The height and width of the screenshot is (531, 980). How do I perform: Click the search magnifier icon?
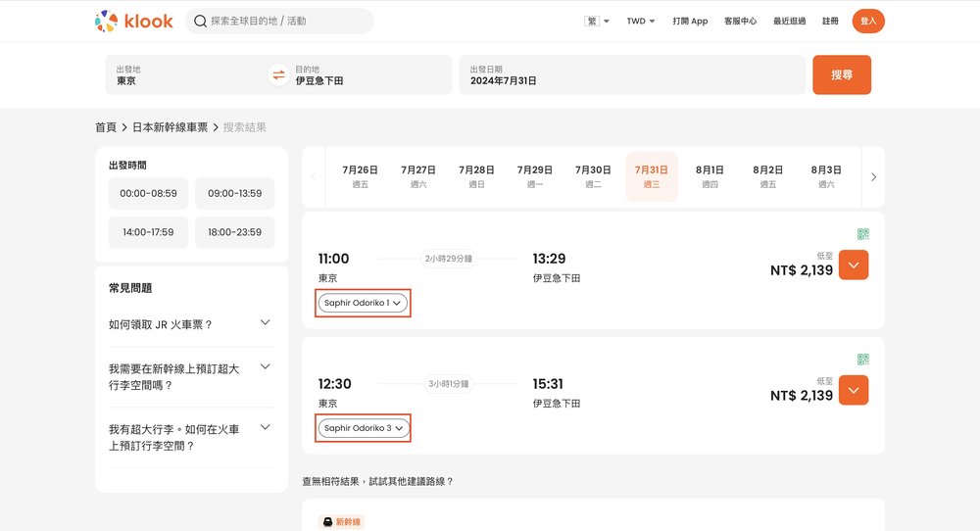pyautogui.click(x=200, y=21)
